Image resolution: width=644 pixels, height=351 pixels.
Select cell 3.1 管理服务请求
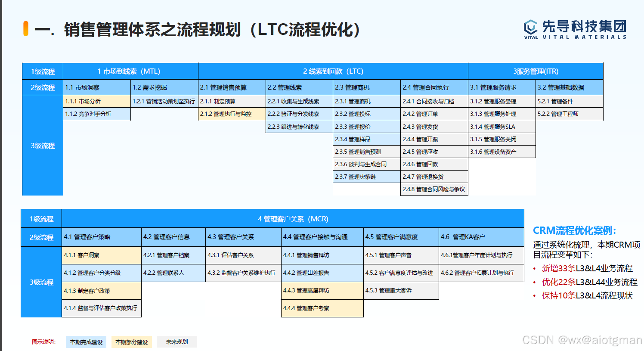(502, 87)
